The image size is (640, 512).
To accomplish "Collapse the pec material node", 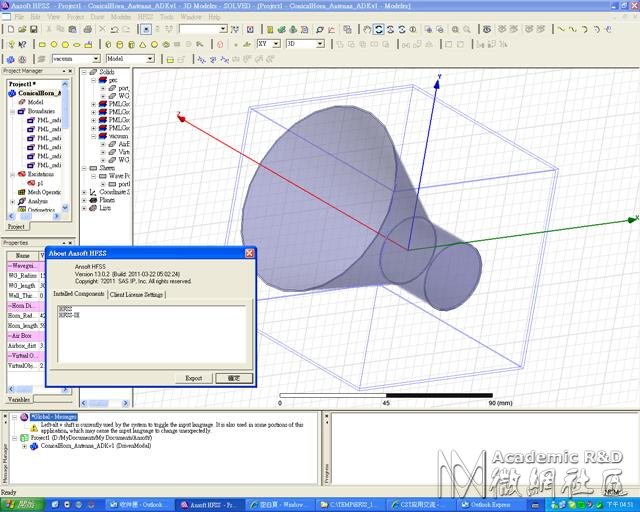I will tap(93, 80).
